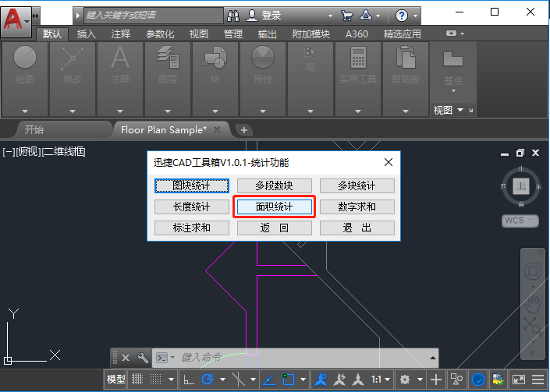This screenshot has height=392, width=550.
Task: Toggle object snap tracking angle icon
Action: coord(268,380)
